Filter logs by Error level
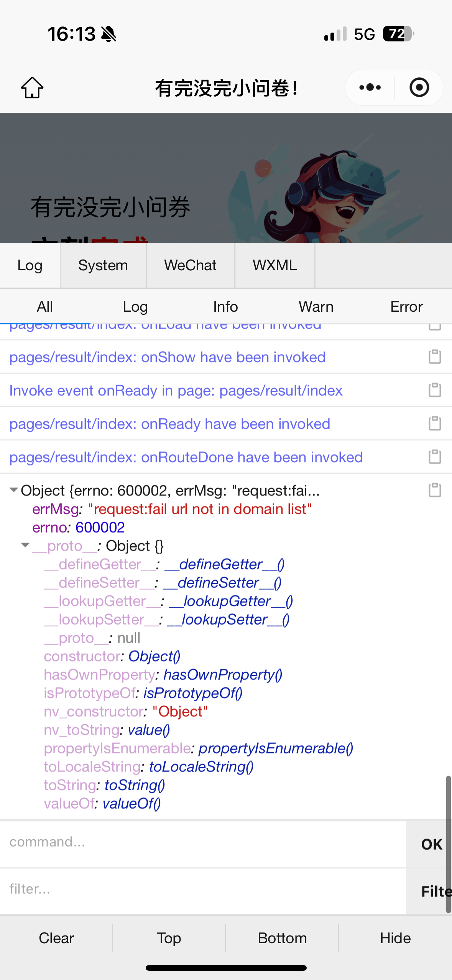This screenshot has height=980, width=452. coord(406,307)
